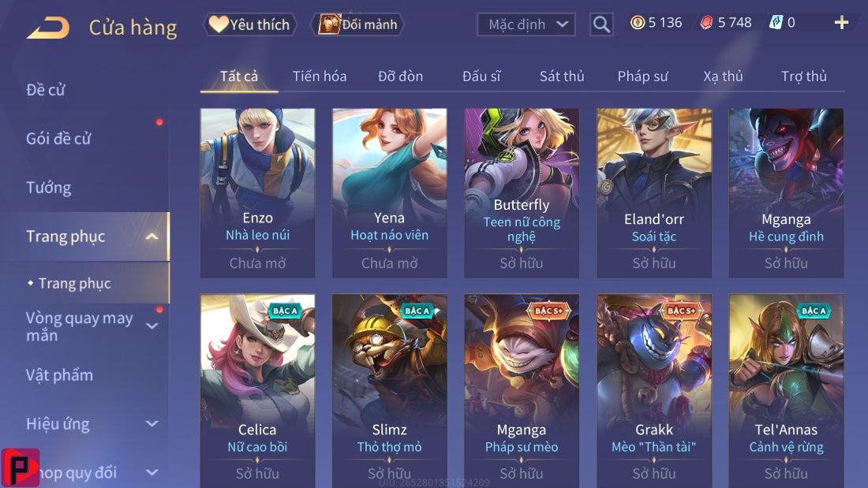Switch to the Sát thủ tab

click(562, 76)
